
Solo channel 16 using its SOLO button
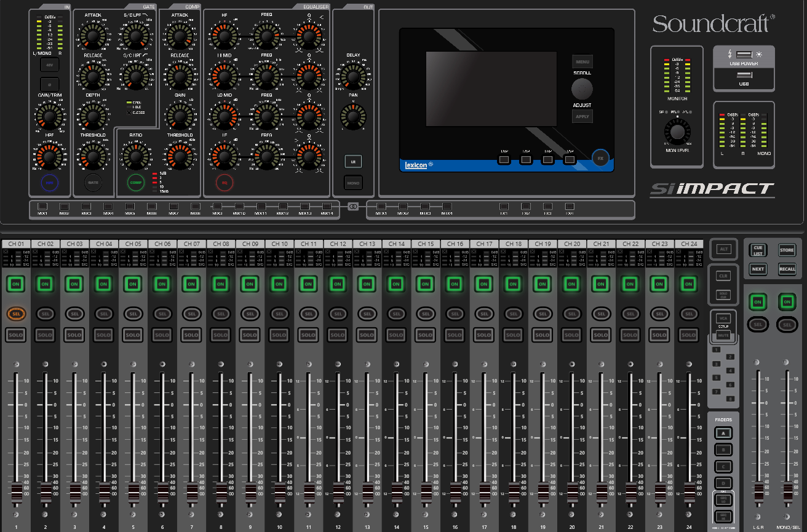coord(455,335)
